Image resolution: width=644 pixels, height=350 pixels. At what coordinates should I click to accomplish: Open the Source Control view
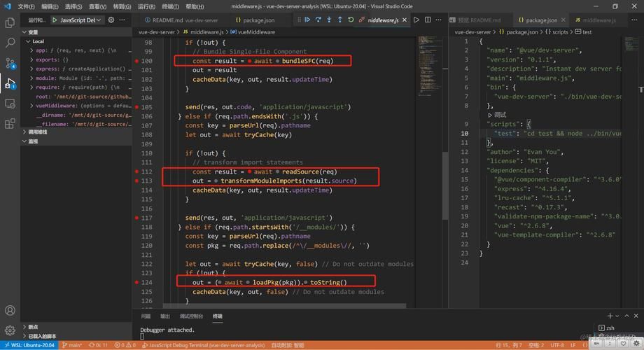(10, 64)
